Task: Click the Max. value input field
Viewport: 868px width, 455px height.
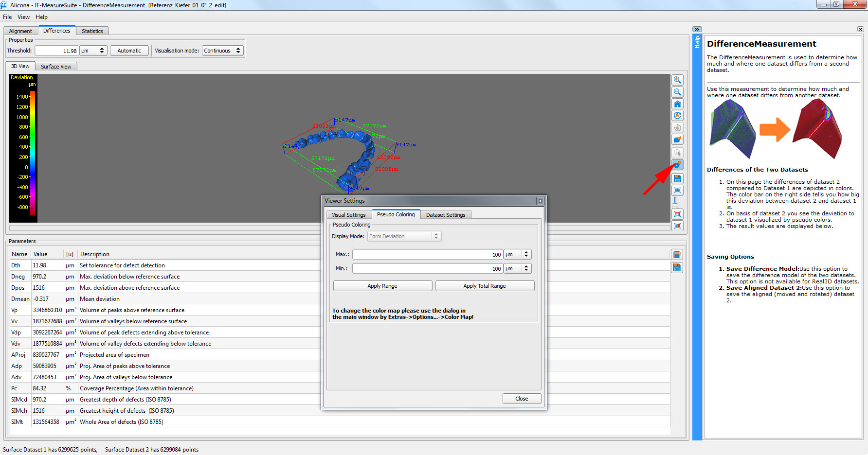Action: [428, 254]
